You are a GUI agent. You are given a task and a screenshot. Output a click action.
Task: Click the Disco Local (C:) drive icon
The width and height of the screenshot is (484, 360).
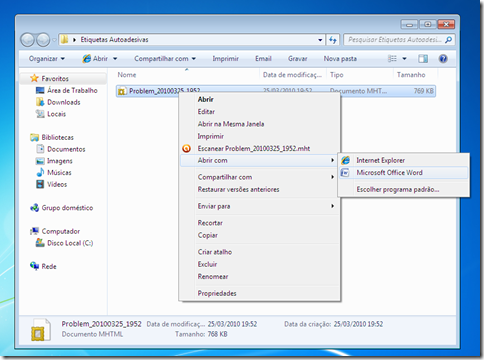click(x=40, y=243)
